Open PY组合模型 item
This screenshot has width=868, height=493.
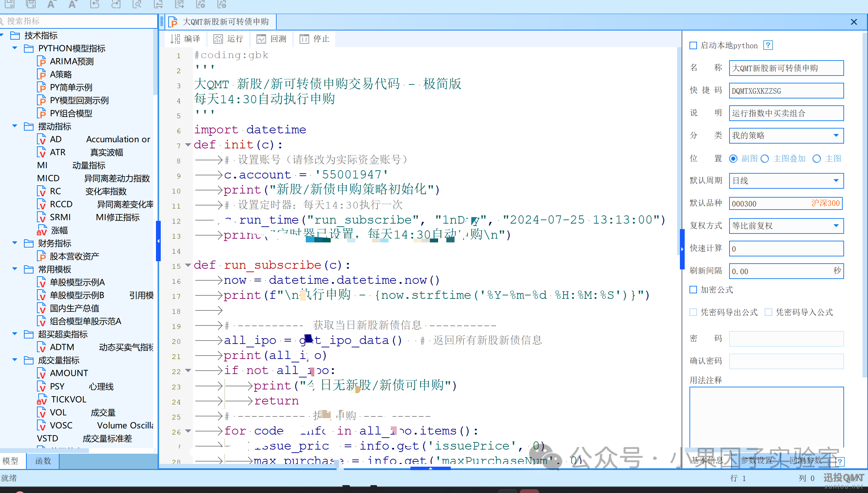65,114
